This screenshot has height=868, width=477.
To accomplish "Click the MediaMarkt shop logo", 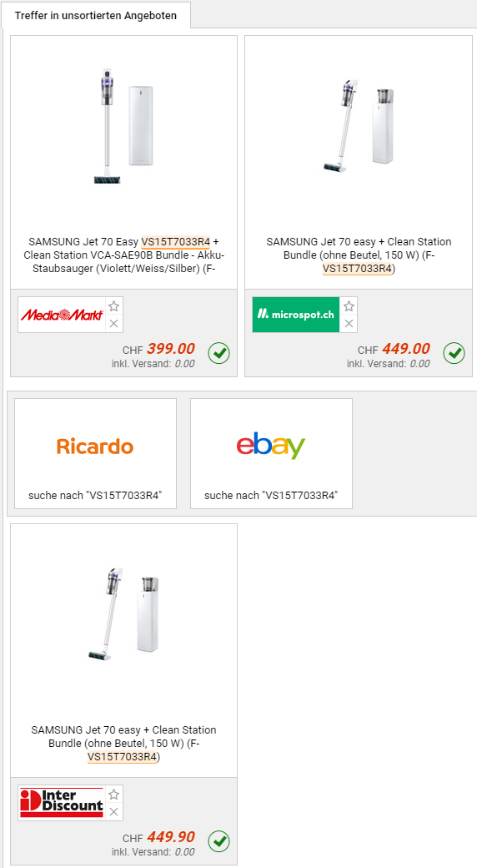I will click(62, 315).
